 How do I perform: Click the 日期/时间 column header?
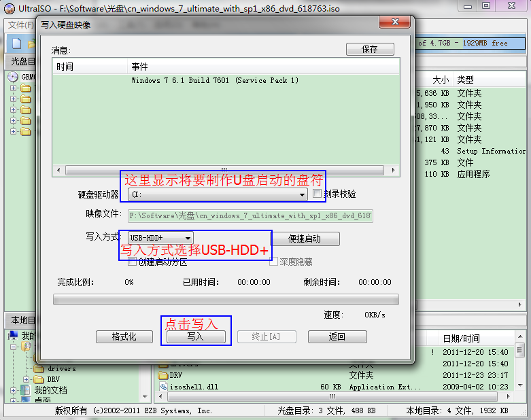461,338
